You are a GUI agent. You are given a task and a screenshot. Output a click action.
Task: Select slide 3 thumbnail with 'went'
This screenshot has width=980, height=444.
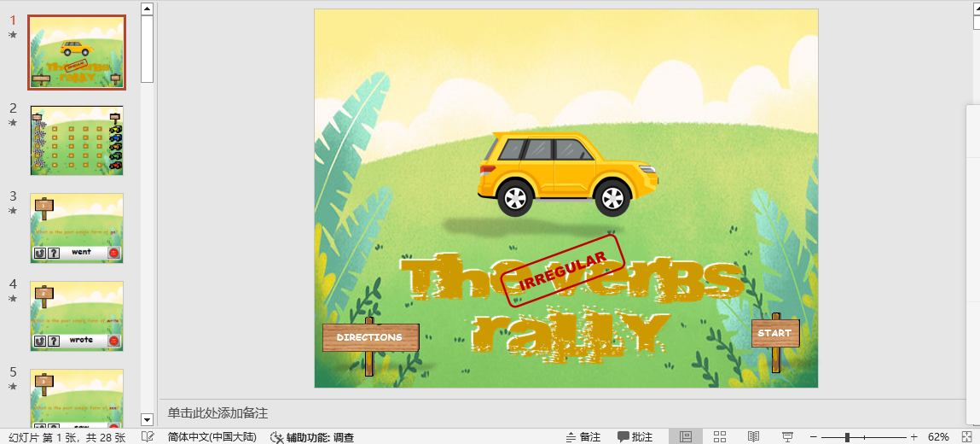point(77,228)
